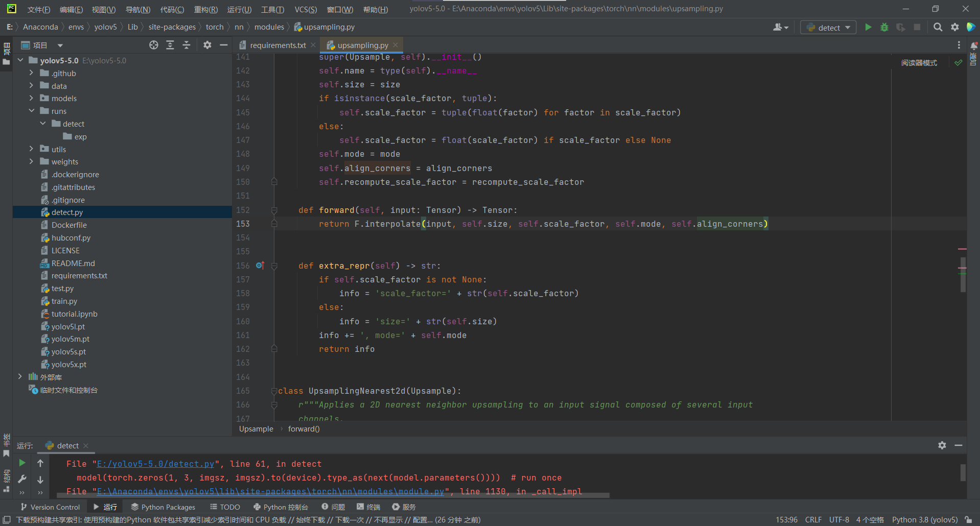Screen dimensions: 980x526
Task: Open detect.py link in stack trace
Action: click(155, 464)
